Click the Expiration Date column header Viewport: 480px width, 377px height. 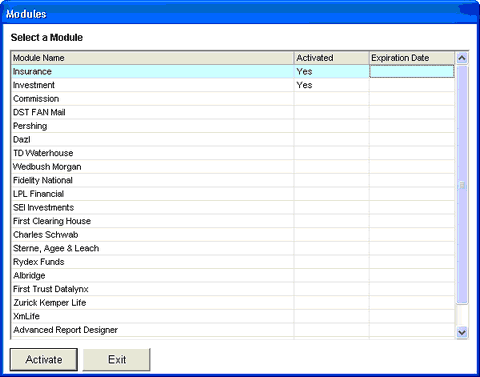click(412, 58)
